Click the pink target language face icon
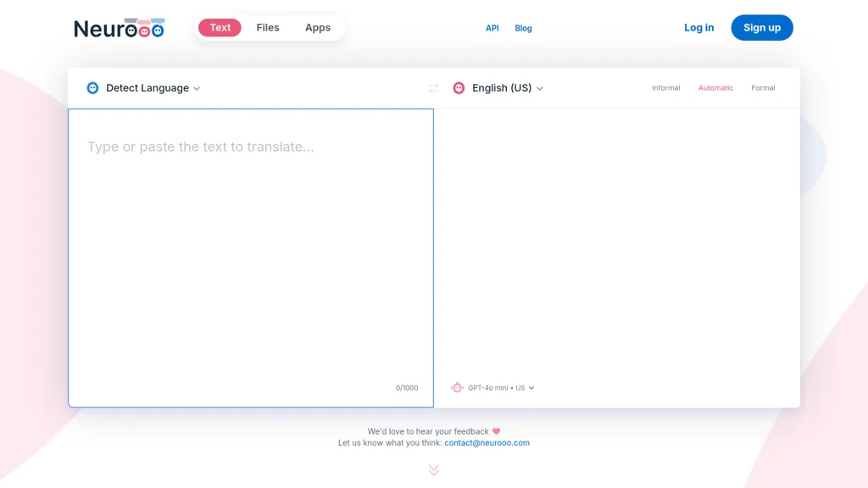This screenshot has height=488, width=868. click(459, 88)
